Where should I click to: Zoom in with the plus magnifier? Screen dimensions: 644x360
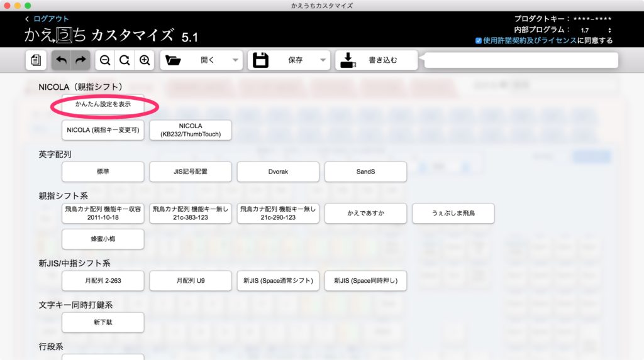(144, 60)
